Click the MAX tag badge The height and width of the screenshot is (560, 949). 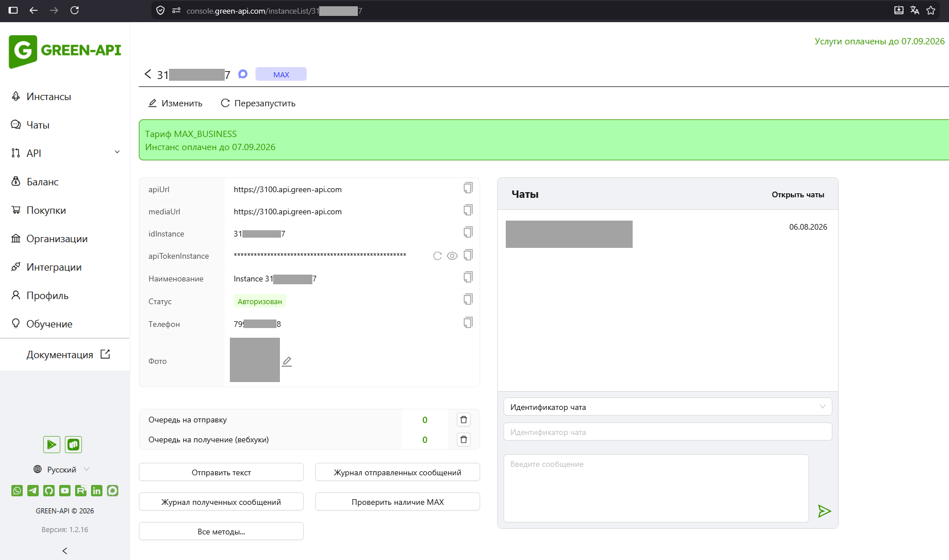click(x=281, y=74)
